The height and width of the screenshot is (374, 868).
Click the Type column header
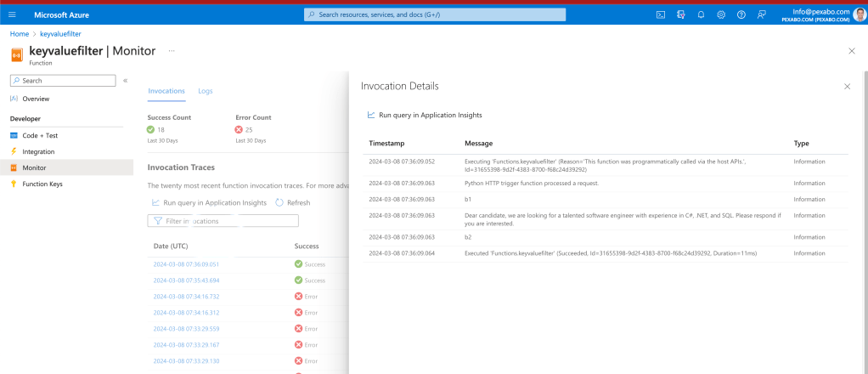coord(802,144)
